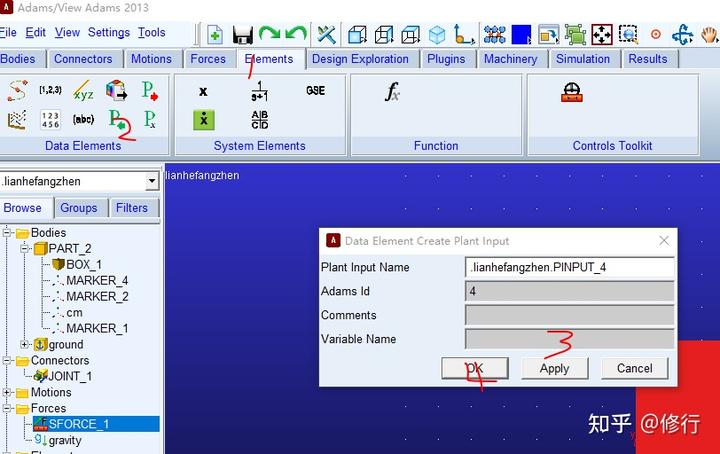The height and width of the screenshot is (454, 720).
Task: Collapse the Connectors tree folder
Action: tap(7, 360)
